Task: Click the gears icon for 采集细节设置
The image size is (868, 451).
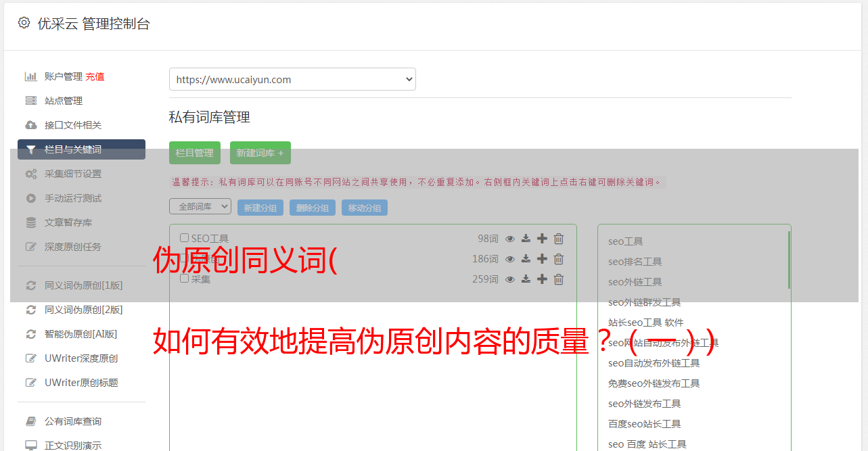Action: coord(30,174)
